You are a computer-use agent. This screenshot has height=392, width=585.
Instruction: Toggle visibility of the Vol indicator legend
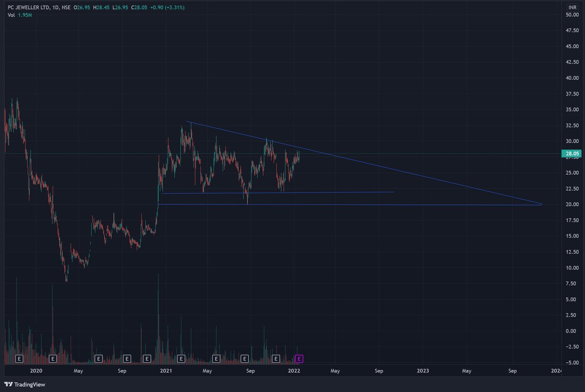click(11, 15)
